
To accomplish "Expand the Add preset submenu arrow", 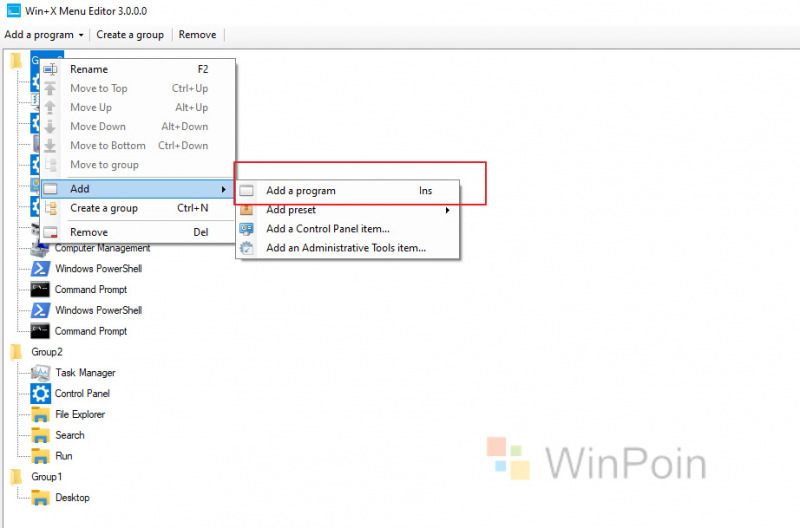I will 447,210.
